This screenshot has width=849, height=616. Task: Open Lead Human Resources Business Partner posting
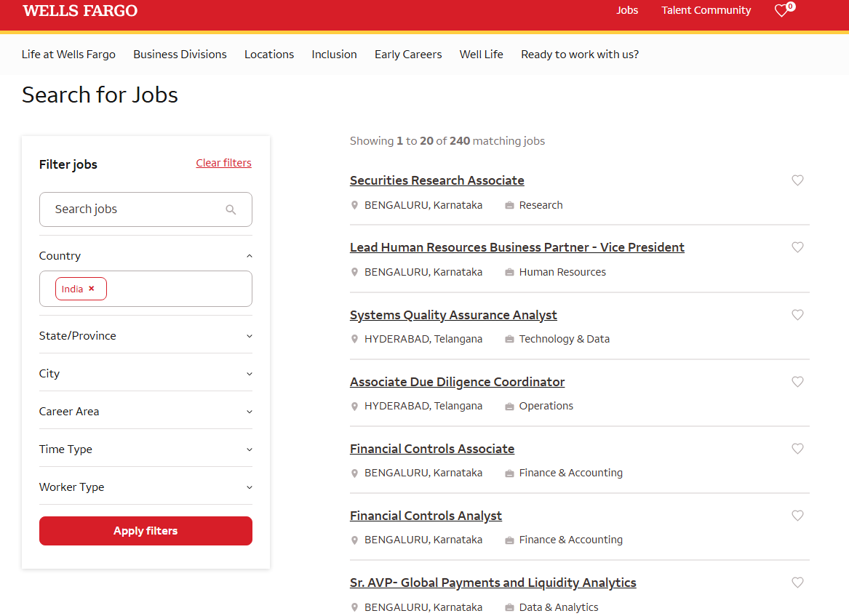pyautogui.click(x=517, y=247)
